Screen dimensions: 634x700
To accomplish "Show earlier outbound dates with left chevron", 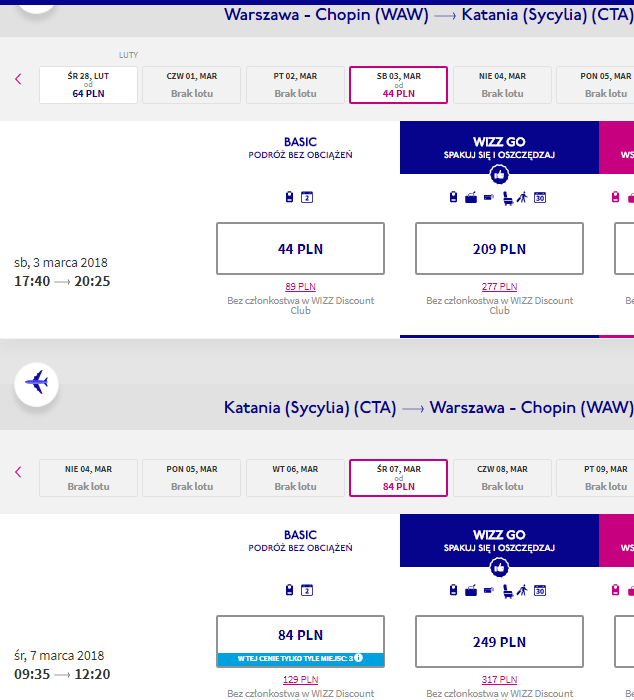I will [18, 79].
